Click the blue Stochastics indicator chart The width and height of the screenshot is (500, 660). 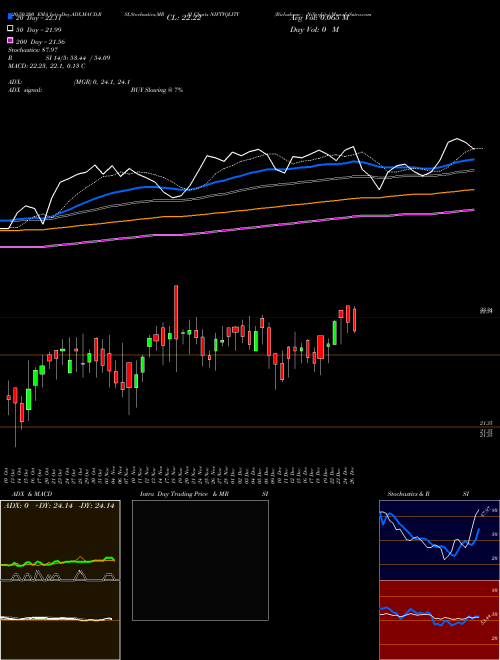(439, 540)
